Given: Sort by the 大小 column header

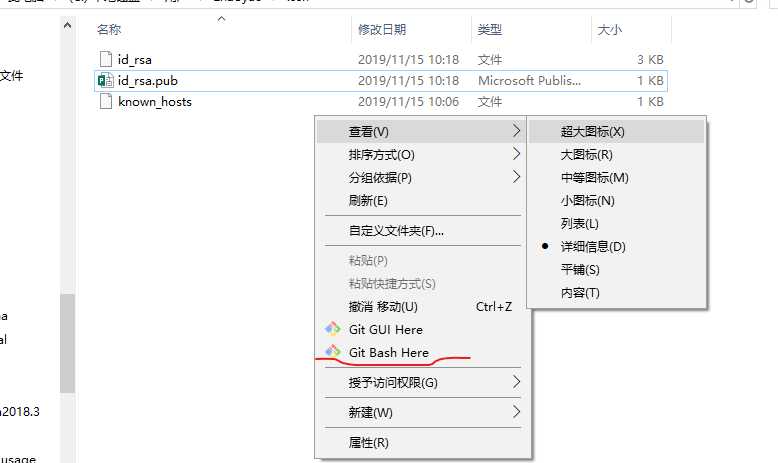Looking at the screenshot, I should 609,30.
